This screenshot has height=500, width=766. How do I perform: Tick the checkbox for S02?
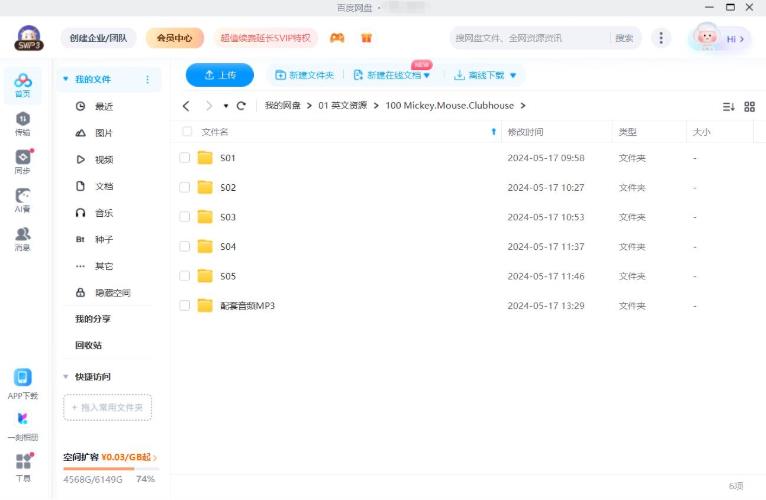coord(185,187)
